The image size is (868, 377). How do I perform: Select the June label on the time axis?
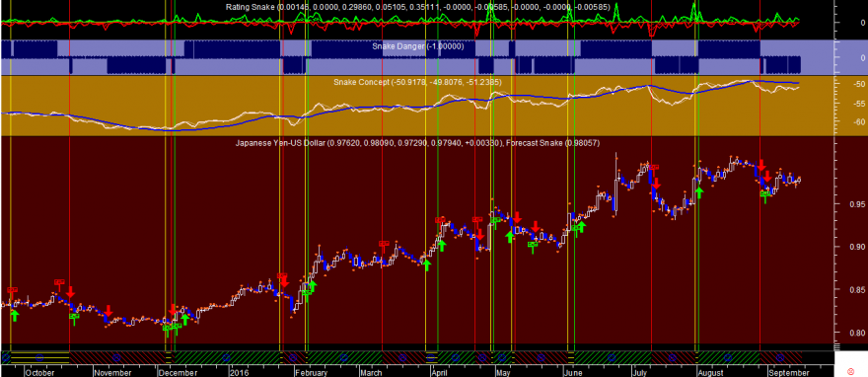[x=575, y=372]
